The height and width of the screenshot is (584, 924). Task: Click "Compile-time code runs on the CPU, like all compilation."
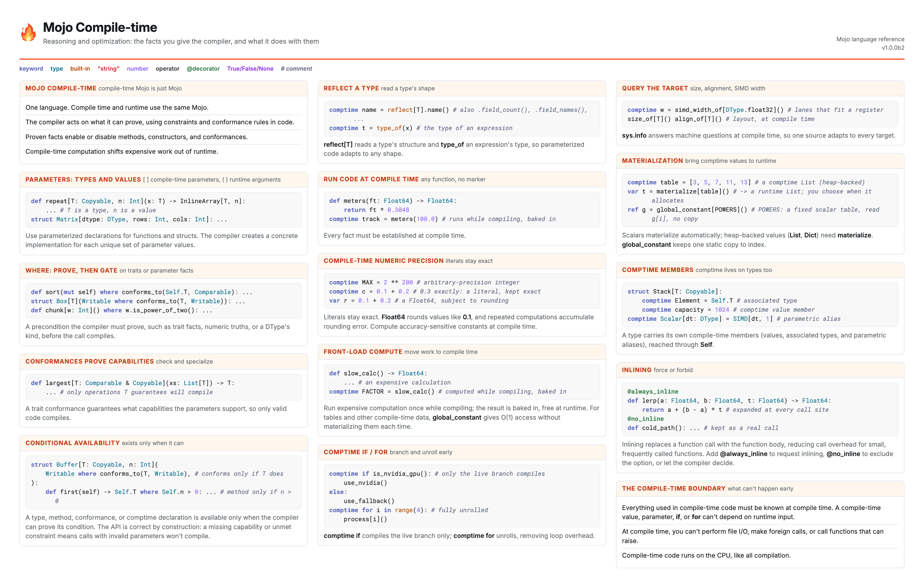706,555
